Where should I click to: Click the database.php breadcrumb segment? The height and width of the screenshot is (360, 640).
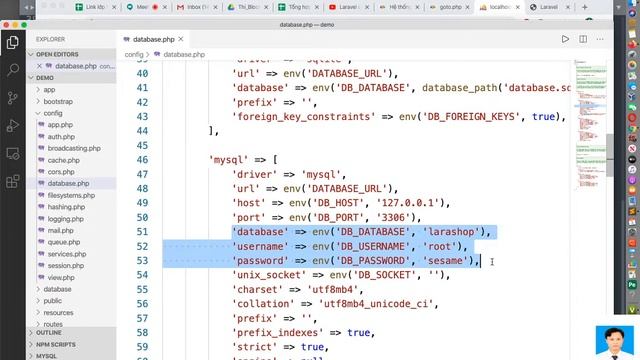click(x=184, y=54)
